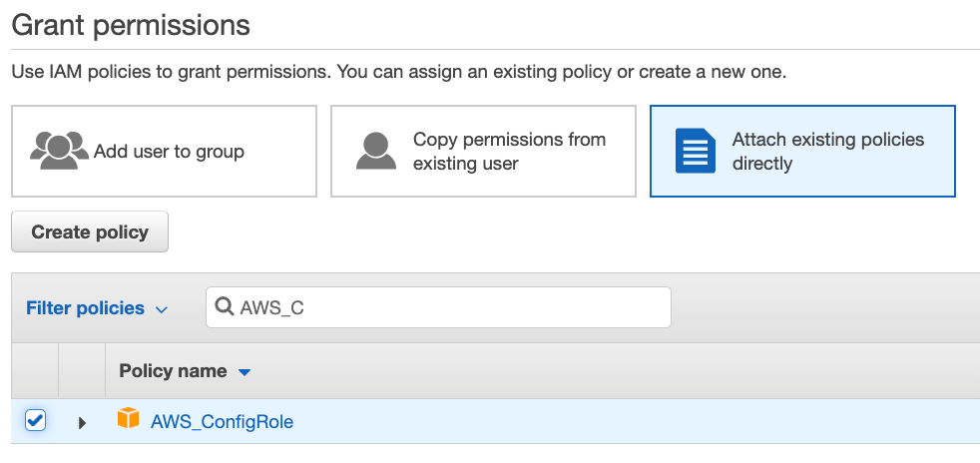Focus the policy search field containing AWS_C
The width and height of the screenshot is (980, 463).
click(449, 308)
